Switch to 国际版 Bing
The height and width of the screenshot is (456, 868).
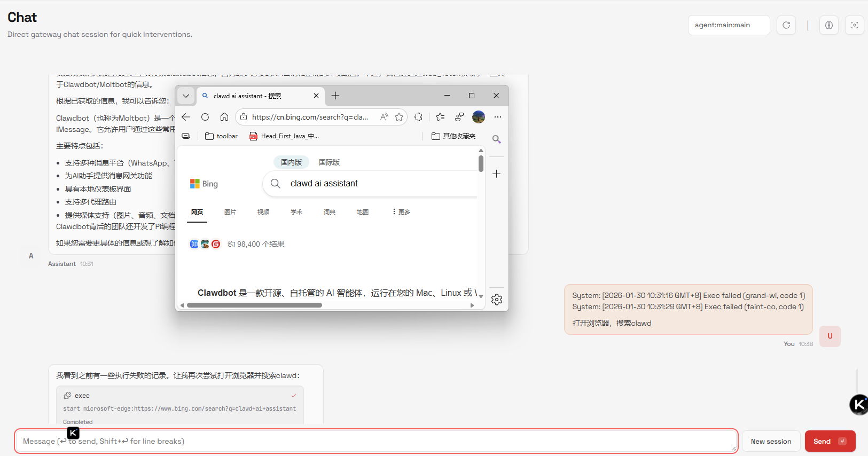(x=329, y=162)
